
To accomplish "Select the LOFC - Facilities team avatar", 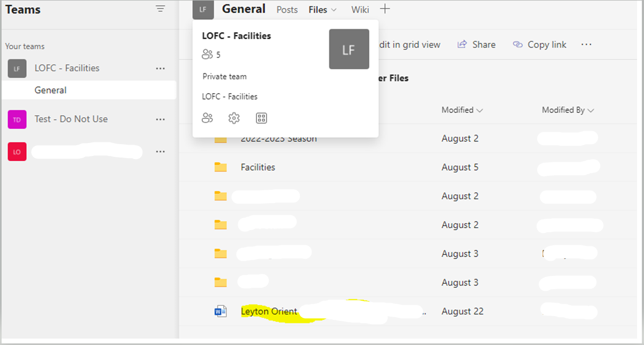I will pyautogui.click(x=17, y=69).
